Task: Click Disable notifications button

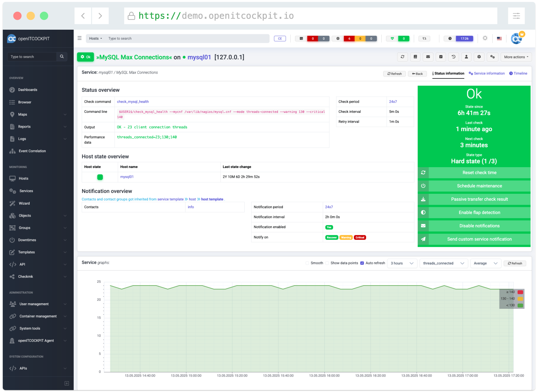Action: coord(474,226)
